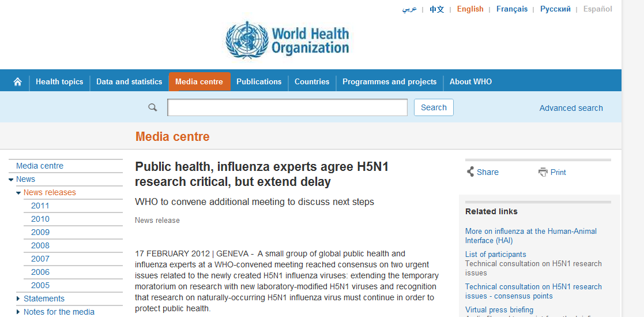The height and width of the screenshot is (317, 644).
Task: Open the About WHO menu
Action: pos(470,82)
